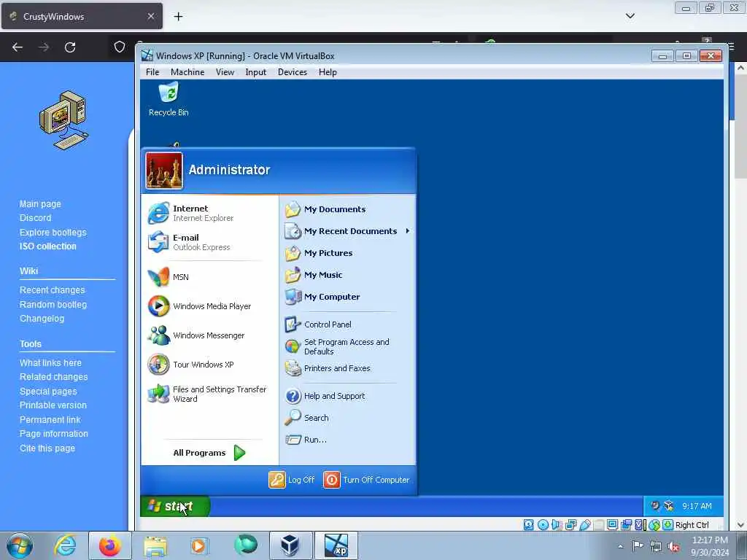This screenshot has height=560, width=747.
Task: Open the Page information link
Action: click(54, 434)
